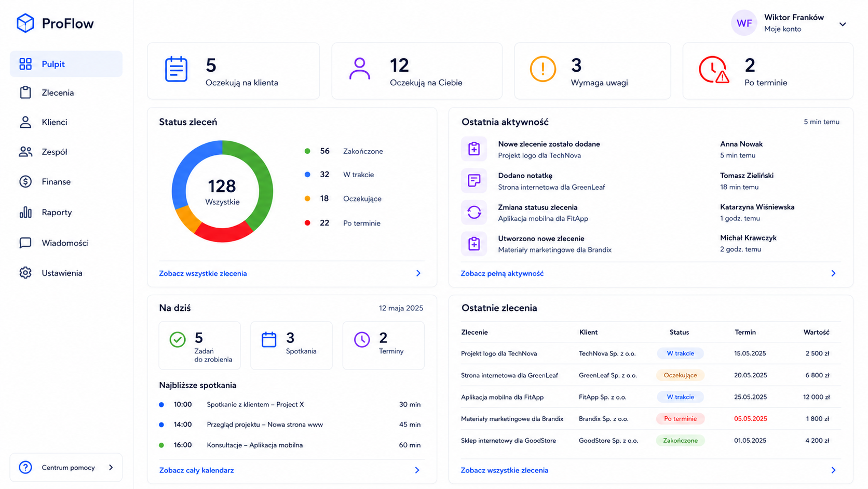Click the Anna Nowak name in activity list
The height and width of the screenshot is (489, 868).
coord(741,144)
